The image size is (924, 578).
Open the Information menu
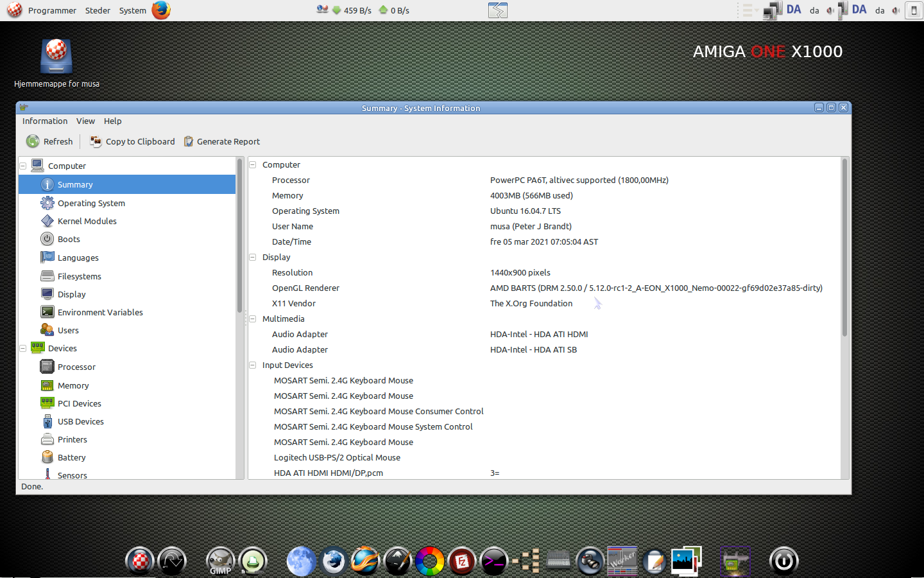pos(45,121)
